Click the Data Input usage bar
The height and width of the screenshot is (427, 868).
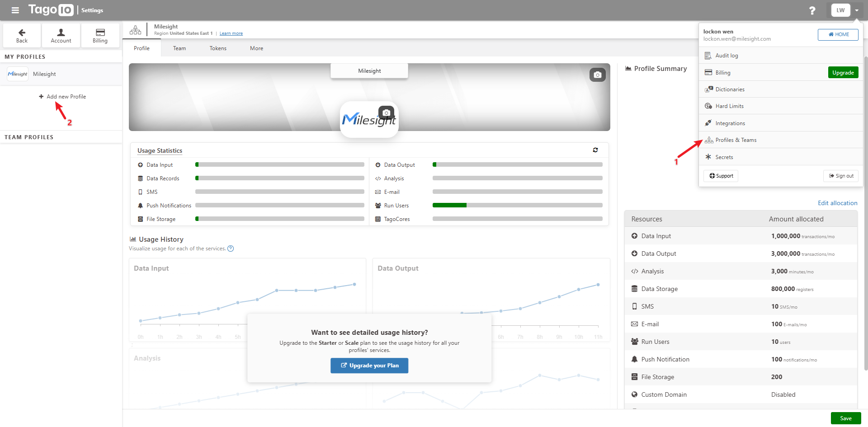click(280, 165)
